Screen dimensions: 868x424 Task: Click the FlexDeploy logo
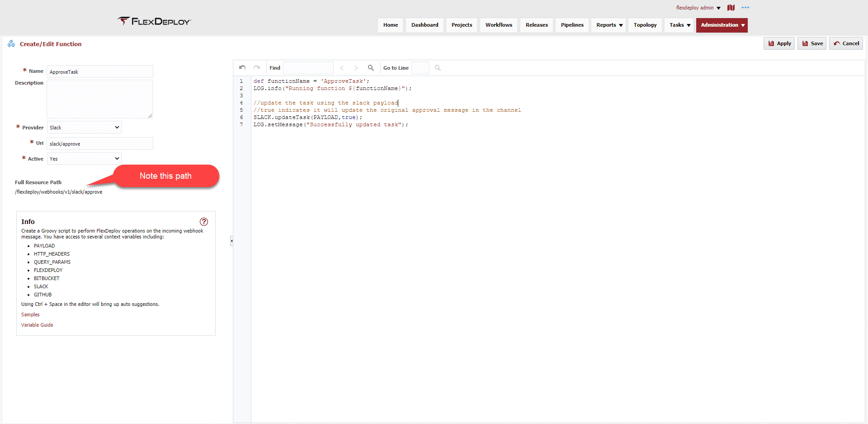(155, 21)
